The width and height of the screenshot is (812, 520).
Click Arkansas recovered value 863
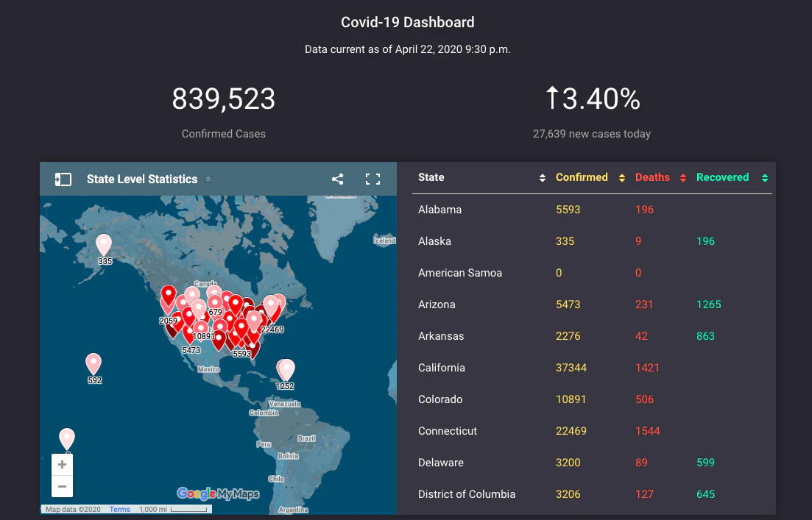tap(705, 336)
